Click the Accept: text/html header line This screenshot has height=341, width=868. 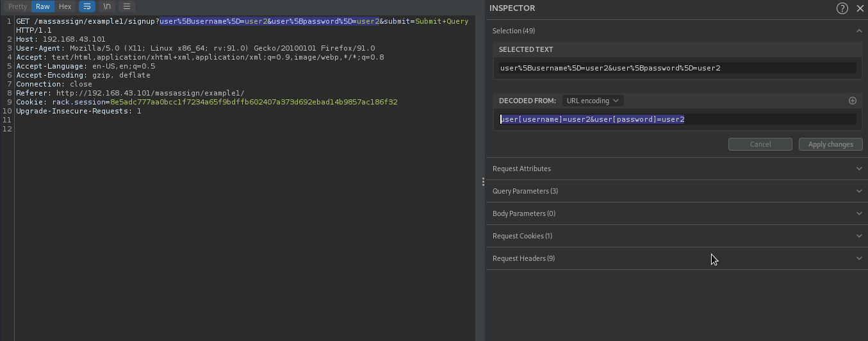tap(200, 57)
